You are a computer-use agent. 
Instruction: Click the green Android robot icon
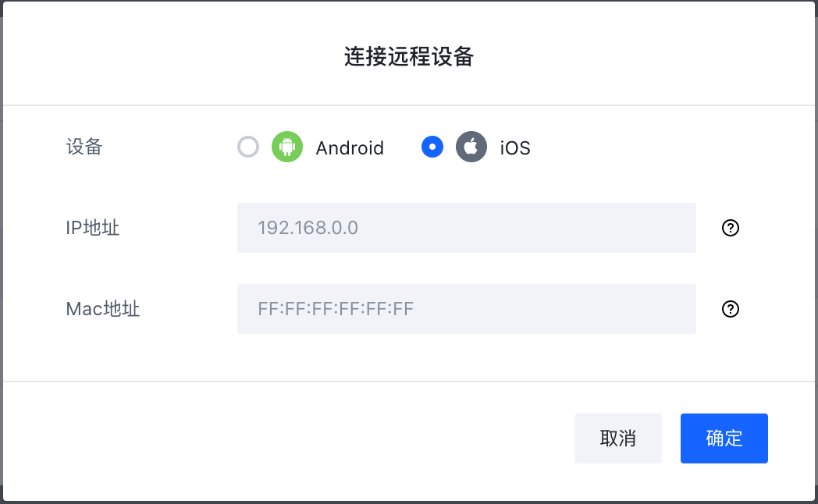(x=287, y=147)
